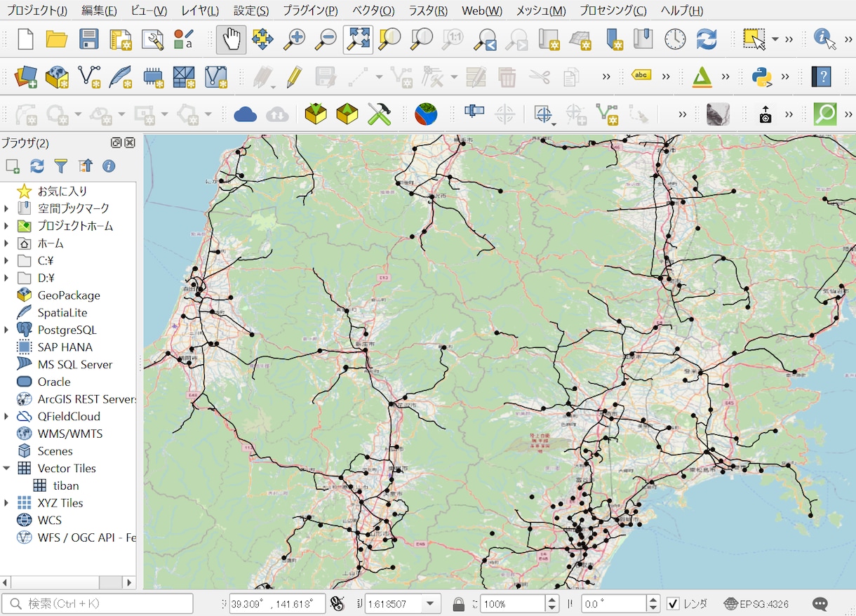The width and height of the screenshot is (856, 616).
Task: Select the tiban vector tile entry
Action: 66,486
